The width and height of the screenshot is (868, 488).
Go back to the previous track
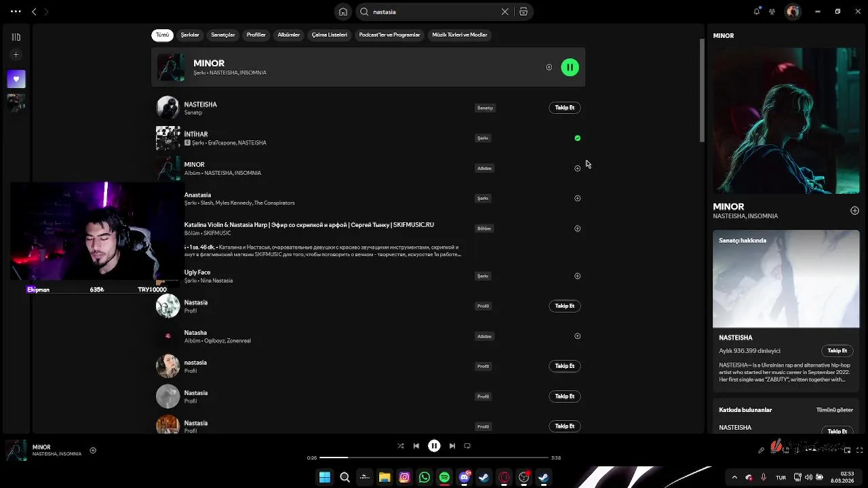click(x=416, y=446)
